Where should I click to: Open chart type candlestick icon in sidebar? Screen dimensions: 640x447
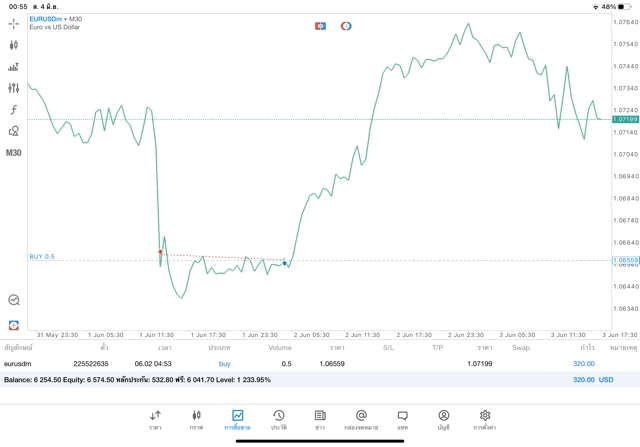pyautogui.click(x=14, y=45)
